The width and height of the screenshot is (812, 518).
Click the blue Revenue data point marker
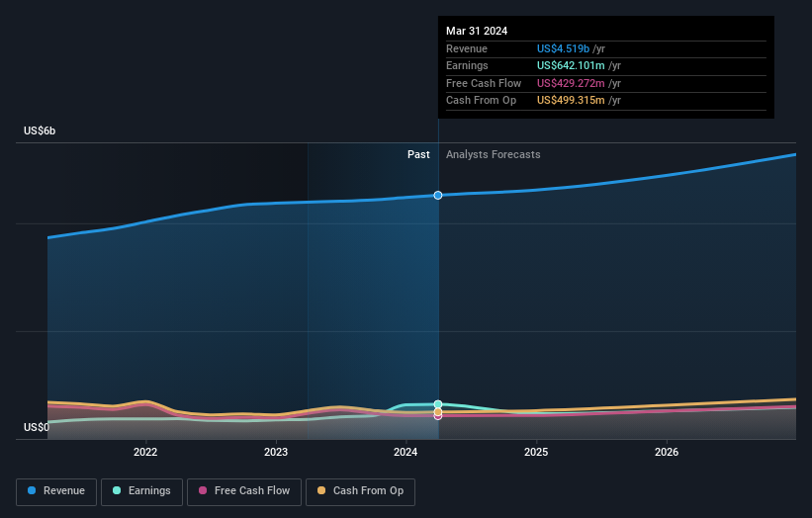pos(438,195)
